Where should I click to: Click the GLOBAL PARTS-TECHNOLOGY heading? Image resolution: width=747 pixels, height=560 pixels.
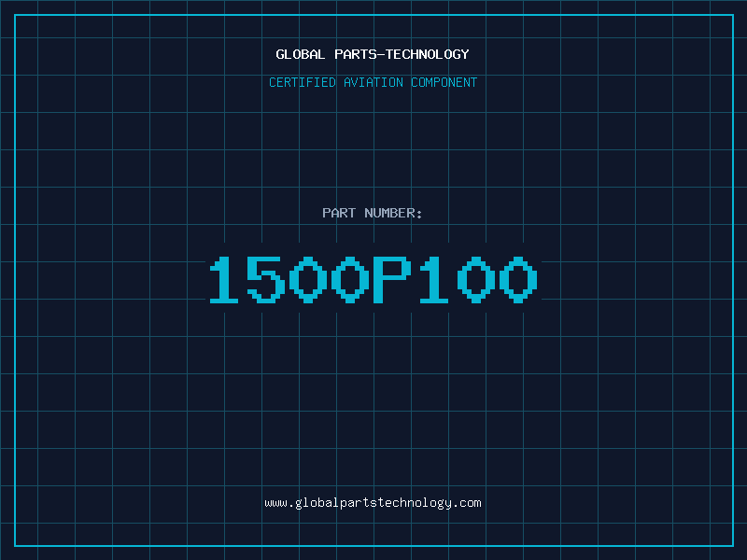tap(373, 54)
